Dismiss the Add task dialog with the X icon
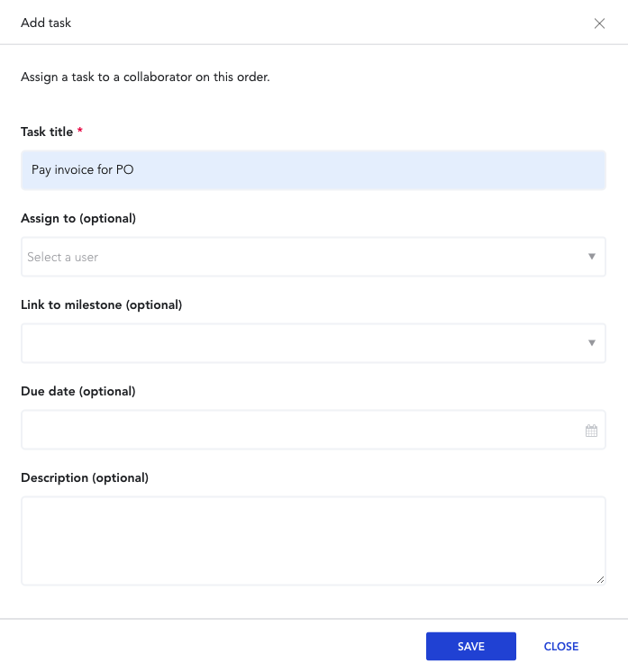Image resolution: width=628 pixels, height=672 pixels. [599, 23]
